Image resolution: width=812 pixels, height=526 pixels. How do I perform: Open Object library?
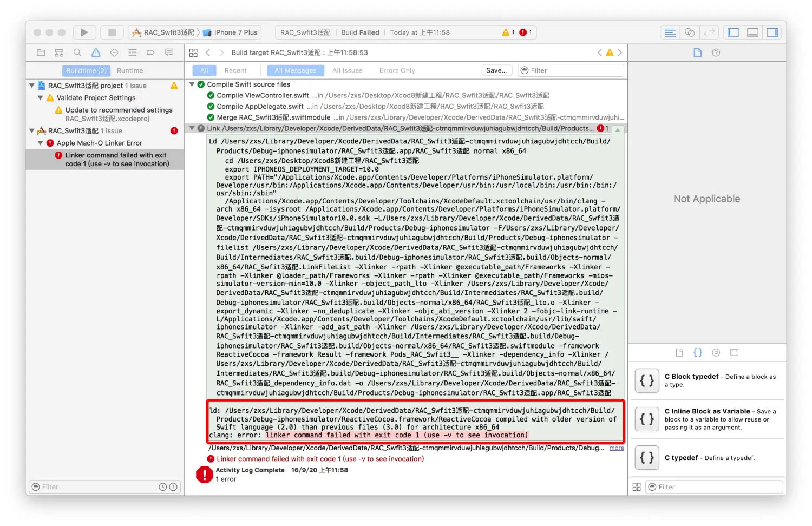(716, 353)
